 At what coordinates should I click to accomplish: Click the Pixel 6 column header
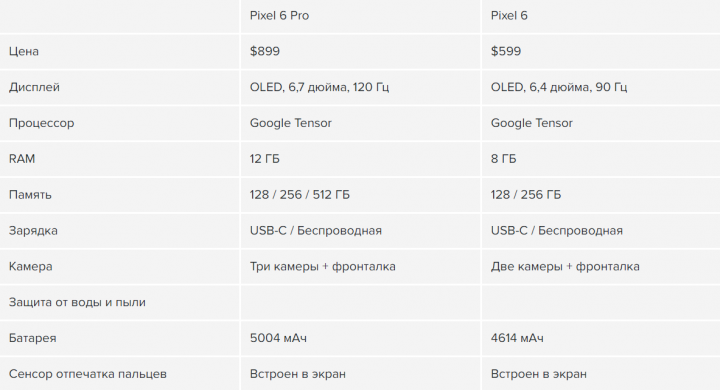[509, 16]
